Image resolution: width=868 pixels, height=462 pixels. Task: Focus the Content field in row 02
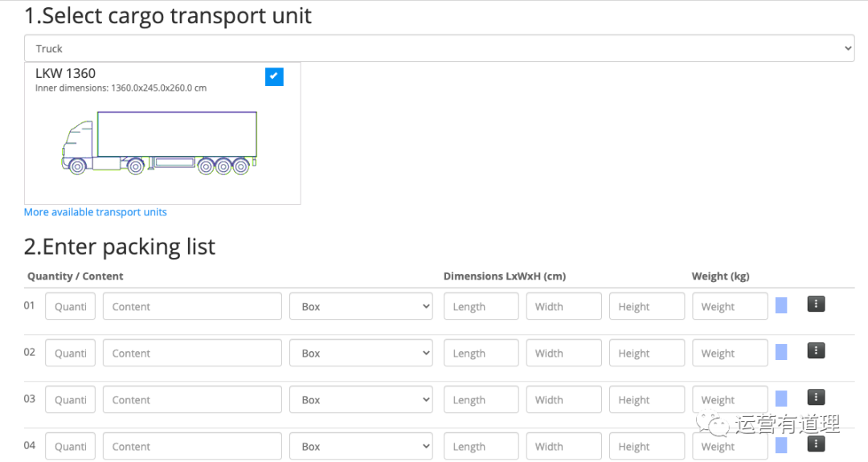point(192,353)
